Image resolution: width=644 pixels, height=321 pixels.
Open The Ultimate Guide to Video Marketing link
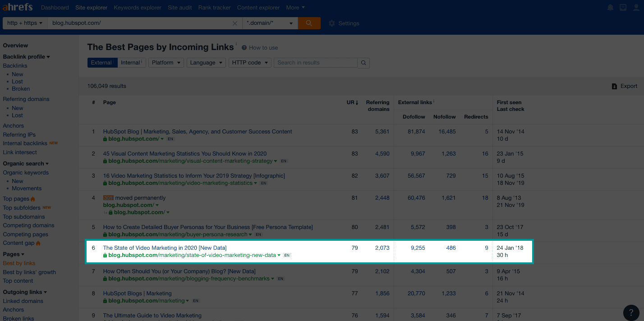[152, 316]
